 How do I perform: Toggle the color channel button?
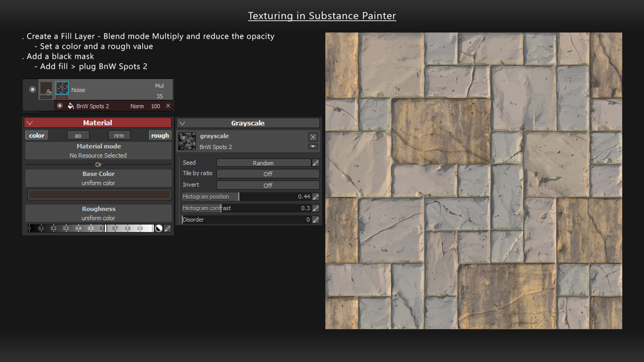(37, 136)
